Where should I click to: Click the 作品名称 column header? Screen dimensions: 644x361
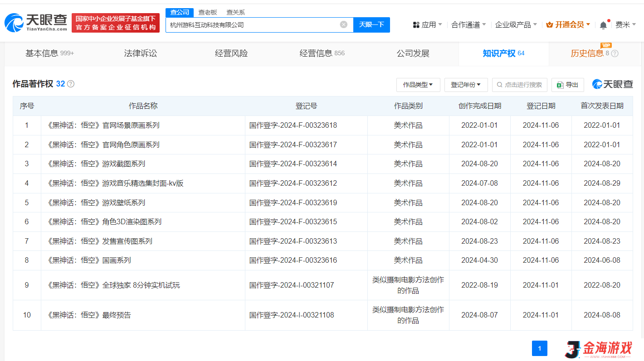pyautogui.click(x=143, y=106)
